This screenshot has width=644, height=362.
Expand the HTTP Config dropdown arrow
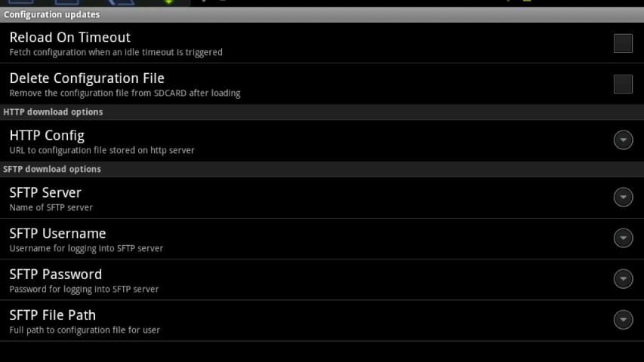point(623,140)
